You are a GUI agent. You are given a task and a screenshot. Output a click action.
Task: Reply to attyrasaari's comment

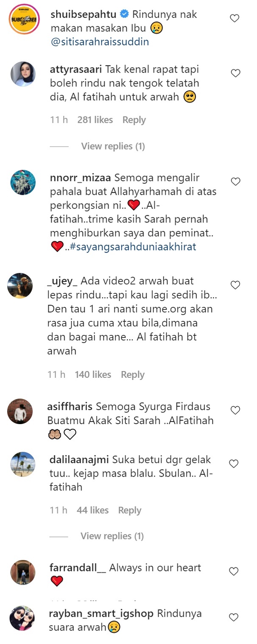coord(134,120)
